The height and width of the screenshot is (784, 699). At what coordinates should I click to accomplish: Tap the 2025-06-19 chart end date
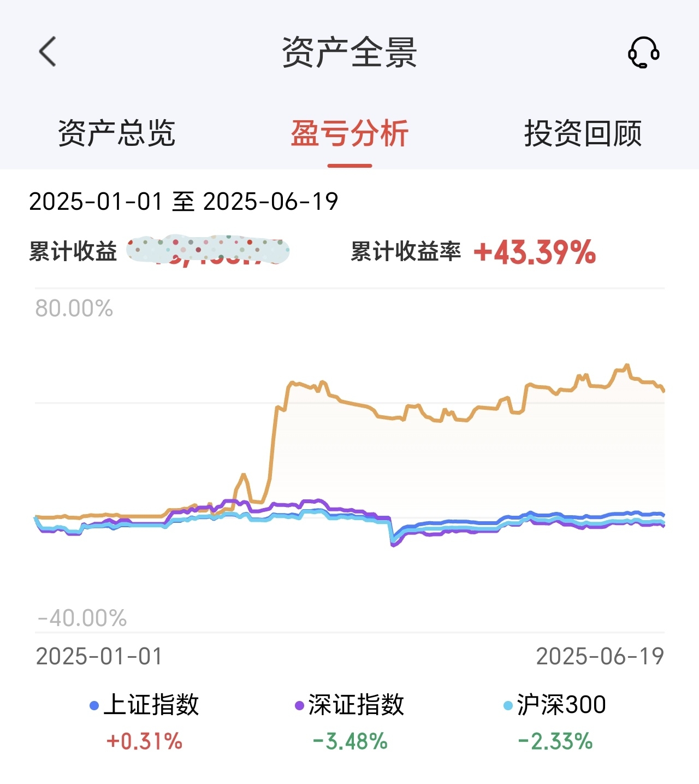[x=600, y=656]
